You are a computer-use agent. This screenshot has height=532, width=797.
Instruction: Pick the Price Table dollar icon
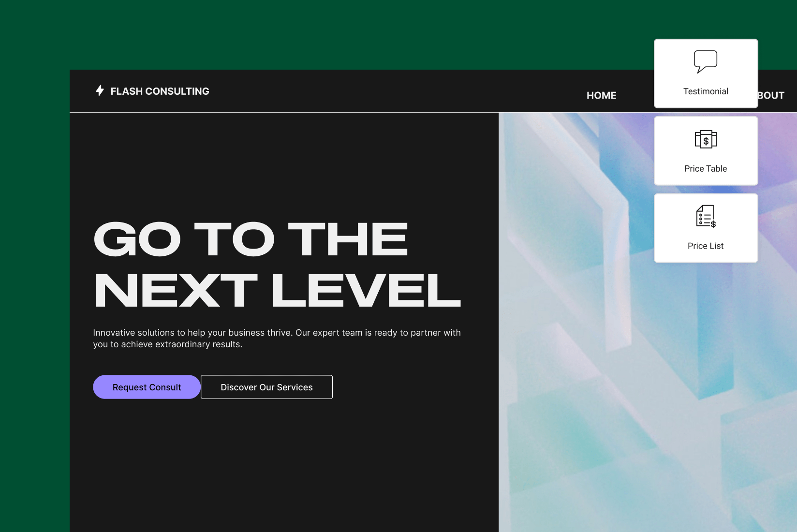706,139
